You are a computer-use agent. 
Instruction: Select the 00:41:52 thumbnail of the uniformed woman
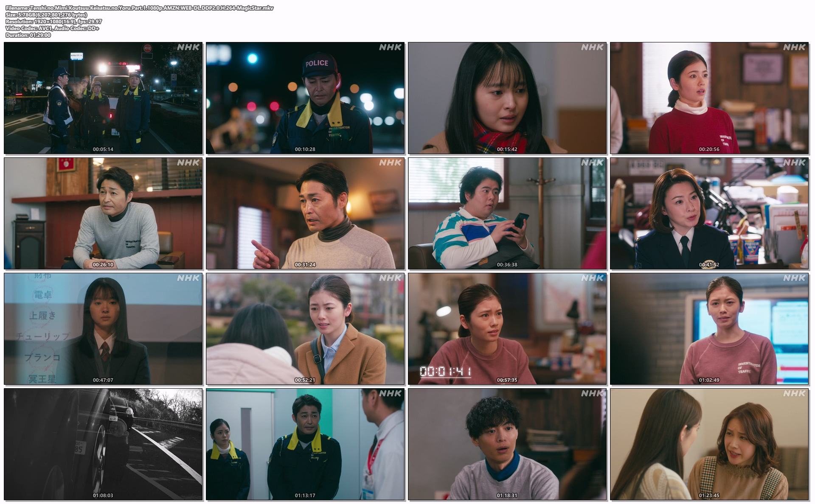tap(709, 213)
